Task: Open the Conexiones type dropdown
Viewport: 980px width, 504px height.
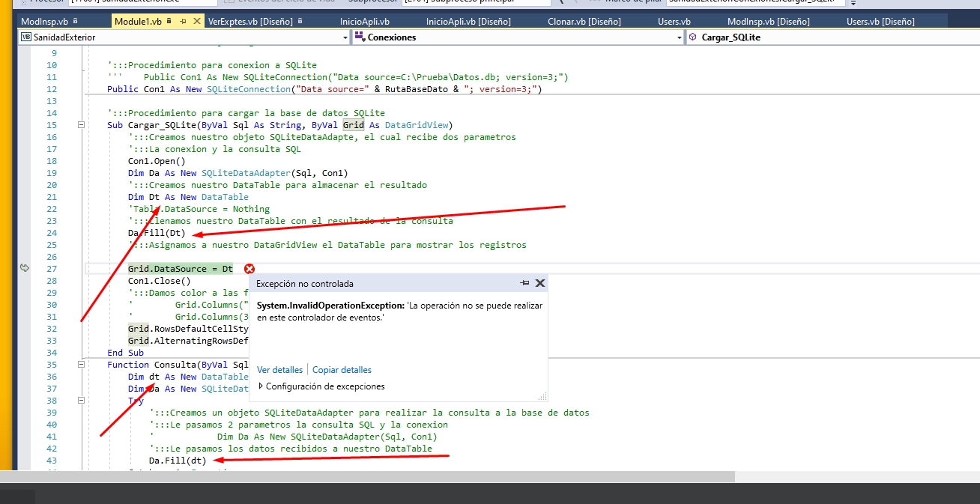Action: 679,37
